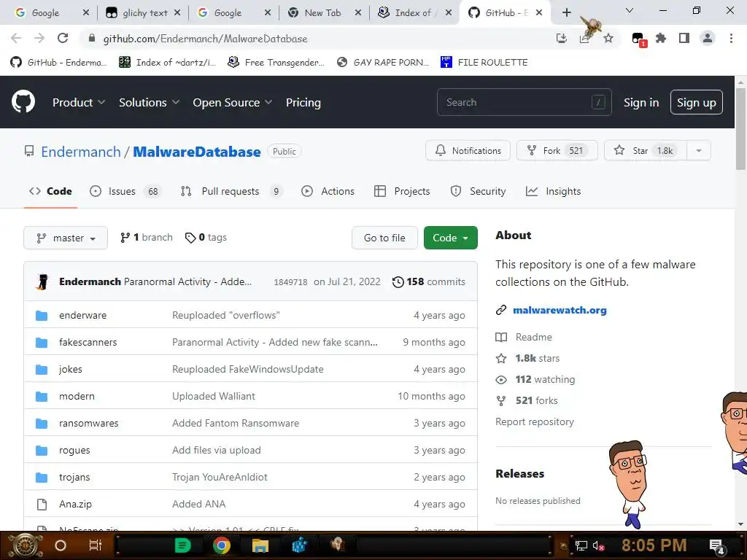Click the Pricing link
This screenshot has width=747, height=560.
pos(303,102)
